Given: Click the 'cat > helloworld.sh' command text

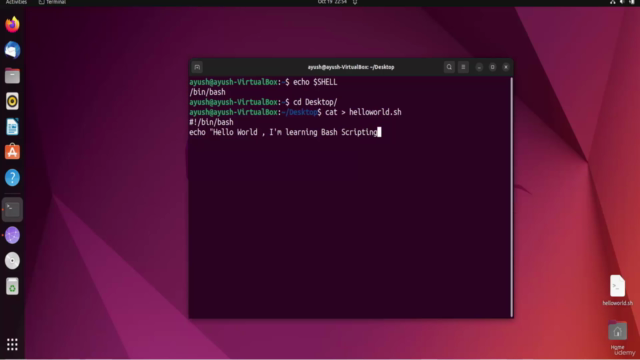Looking at the screenshot, I should [x=363, y=112].
